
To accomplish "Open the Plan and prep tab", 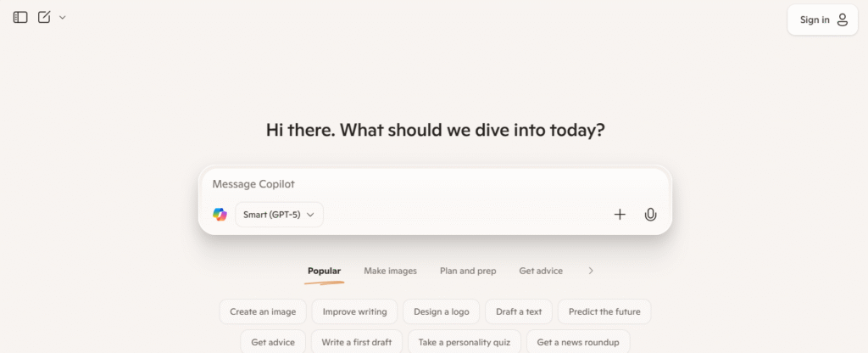I will pos(468,271).
